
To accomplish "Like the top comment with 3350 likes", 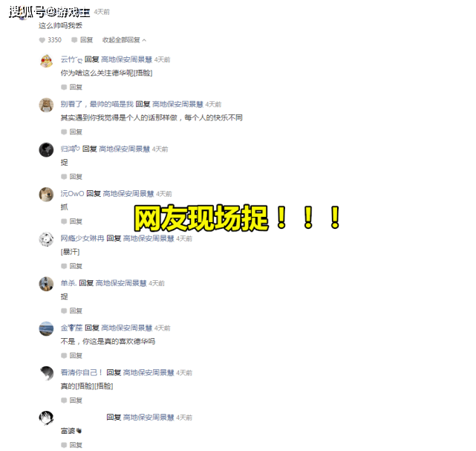I will [50, 40].
